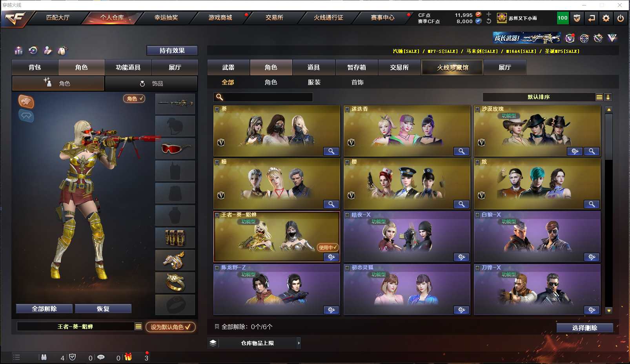
Task: Select the sunglasses item slot
Action: 175,148
